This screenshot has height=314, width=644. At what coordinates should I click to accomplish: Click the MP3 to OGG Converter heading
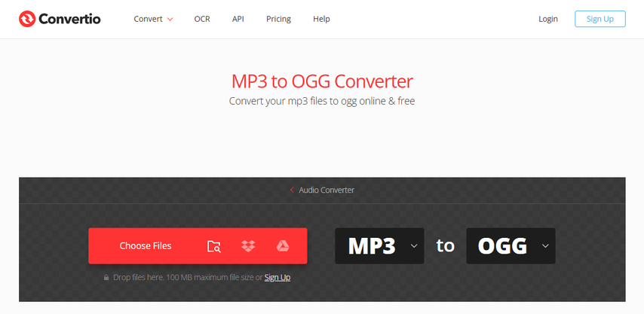[x=322, y=81]
